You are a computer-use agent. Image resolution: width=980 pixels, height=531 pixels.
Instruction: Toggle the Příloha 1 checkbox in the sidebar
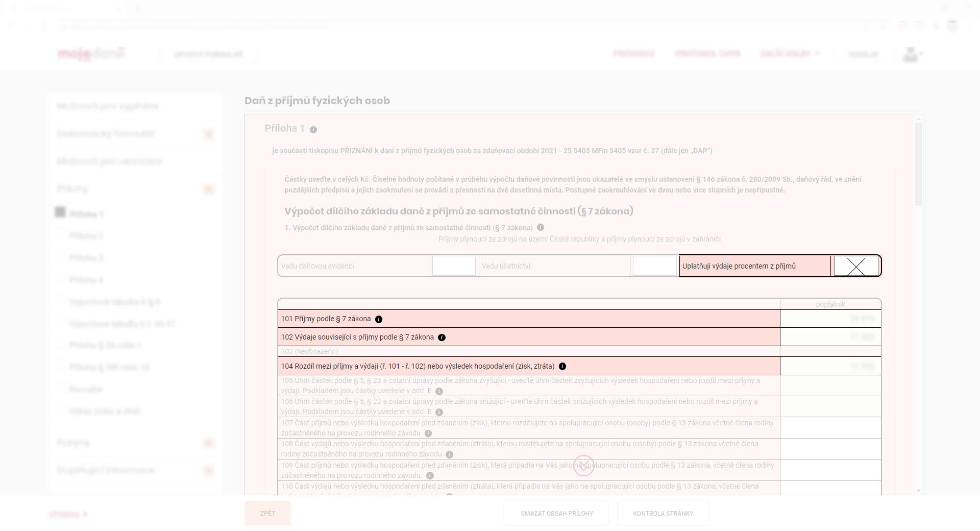pyautogui.click(x=60, y=212)
